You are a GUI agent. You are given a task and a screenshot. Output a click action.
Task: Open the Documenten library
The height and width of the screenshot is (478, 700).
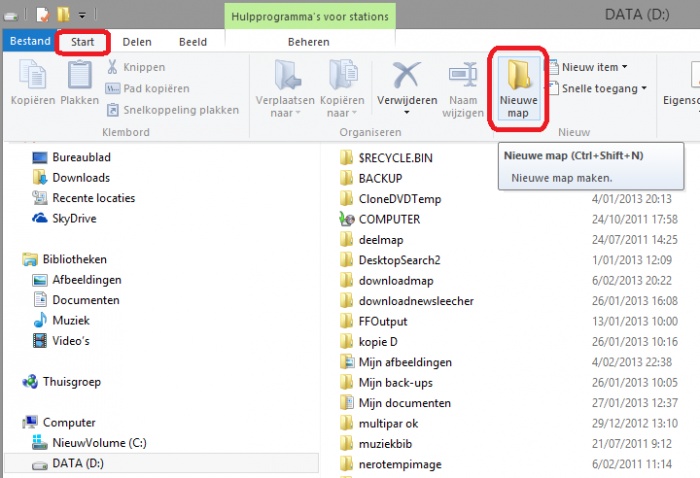pos(76,300)
